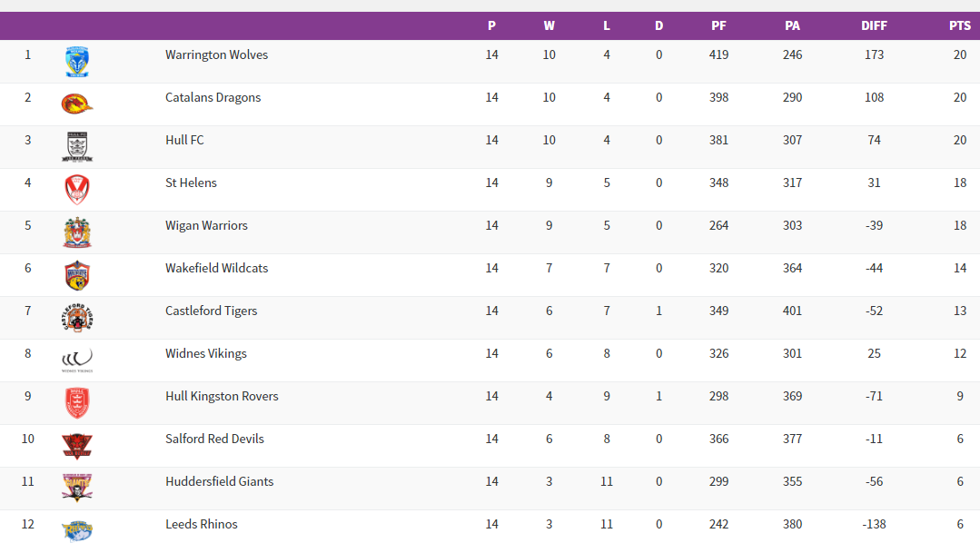The height and width of the screenshot is (553, 980).
Task: Click the Huddersfield Giants team logo
Action: [x=77, y=489]
